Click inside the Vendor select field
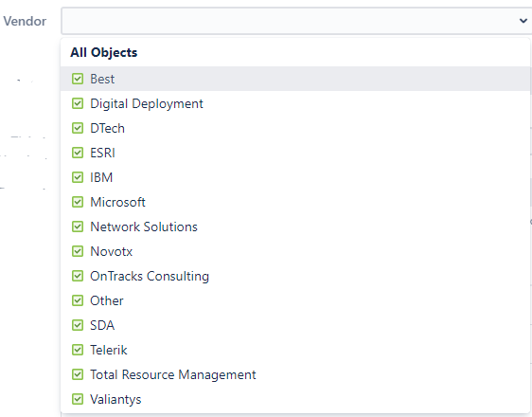 (296, 21)
